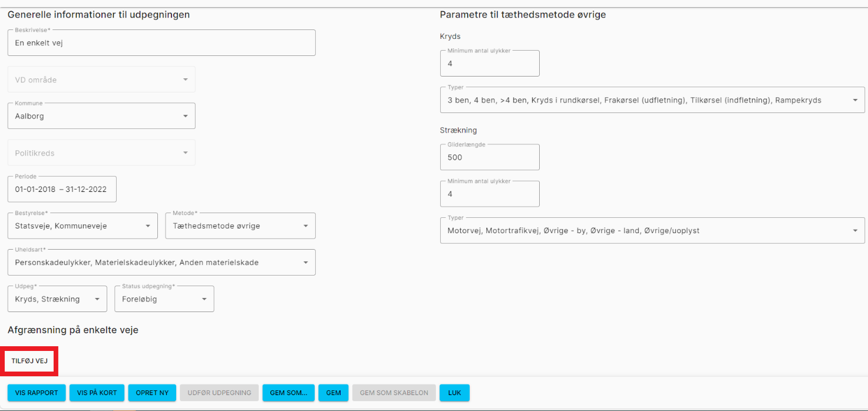Create new with Opret ny button

click(152, 393)
